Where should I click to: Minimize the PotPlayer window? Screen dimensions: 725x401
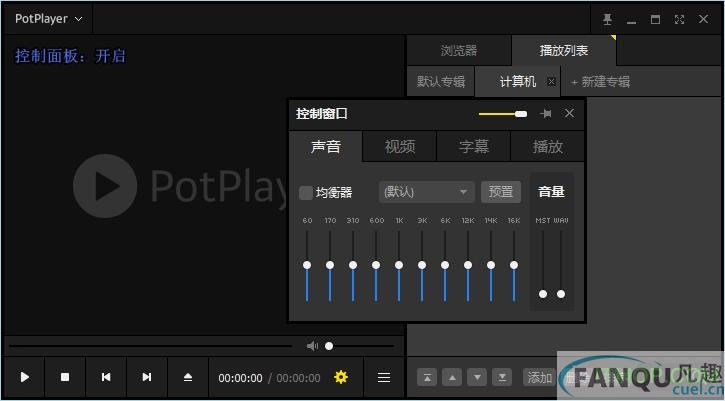click(632, 20)
